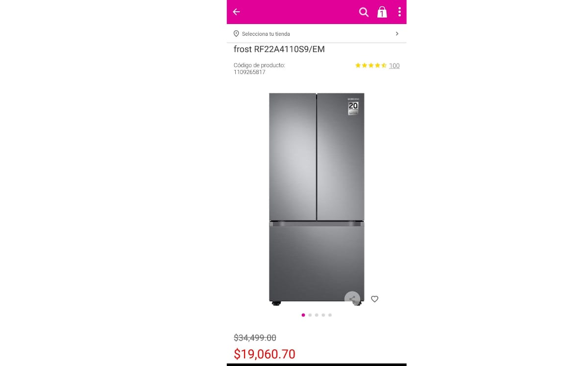Go back using the arrow icon

click(236, 12)
